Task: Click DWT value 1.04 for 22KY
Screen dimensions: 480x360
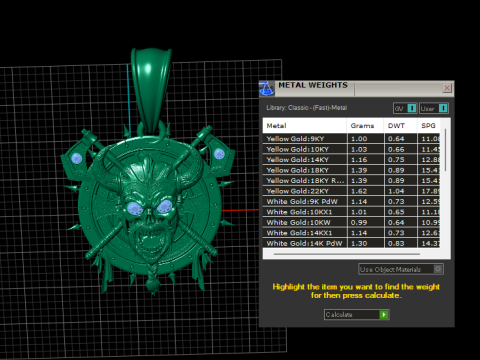Action: (x=396, y=191)
